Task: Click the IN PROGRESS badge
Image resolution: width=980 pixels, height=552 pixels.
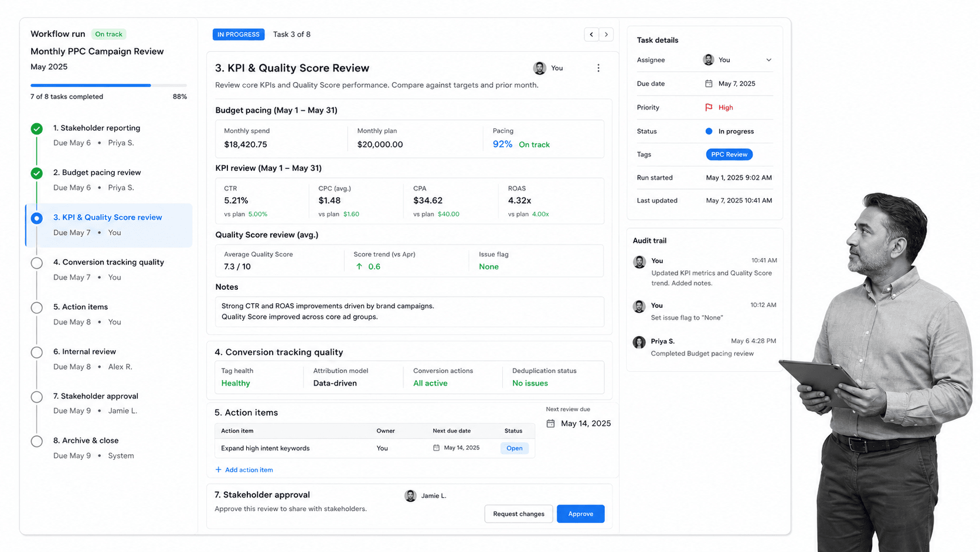Action: pyautogui.click(x=239, y=35)
